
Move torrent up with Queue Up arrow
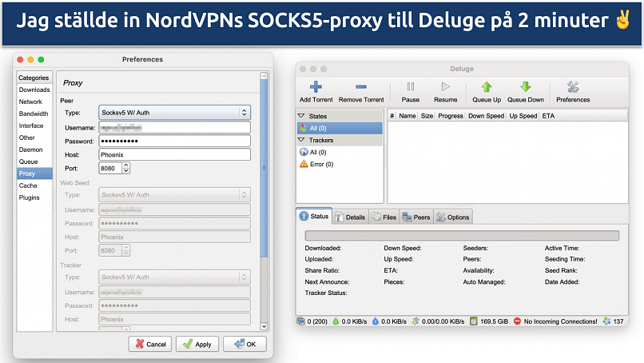(486, 86)
